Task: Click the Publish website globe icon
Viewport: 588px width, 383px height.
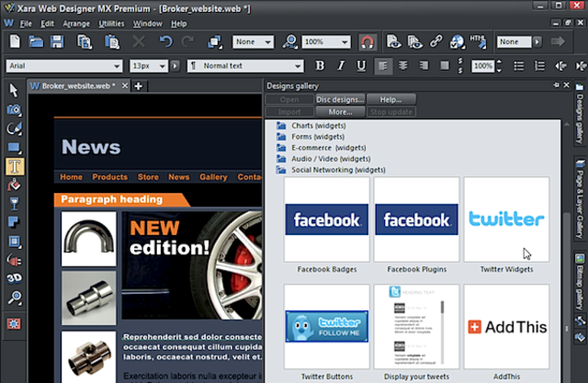Action: [458, 41]
